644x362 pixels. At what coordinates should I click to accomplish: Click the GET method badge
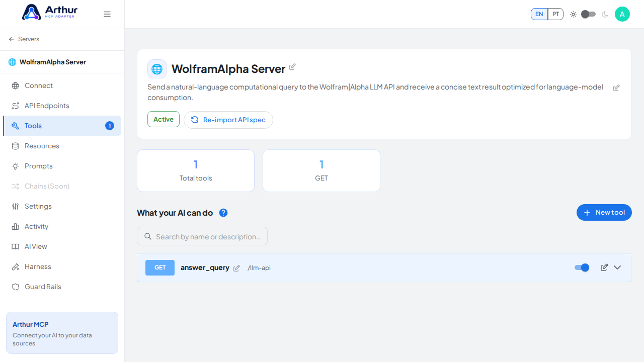[160, 267]
